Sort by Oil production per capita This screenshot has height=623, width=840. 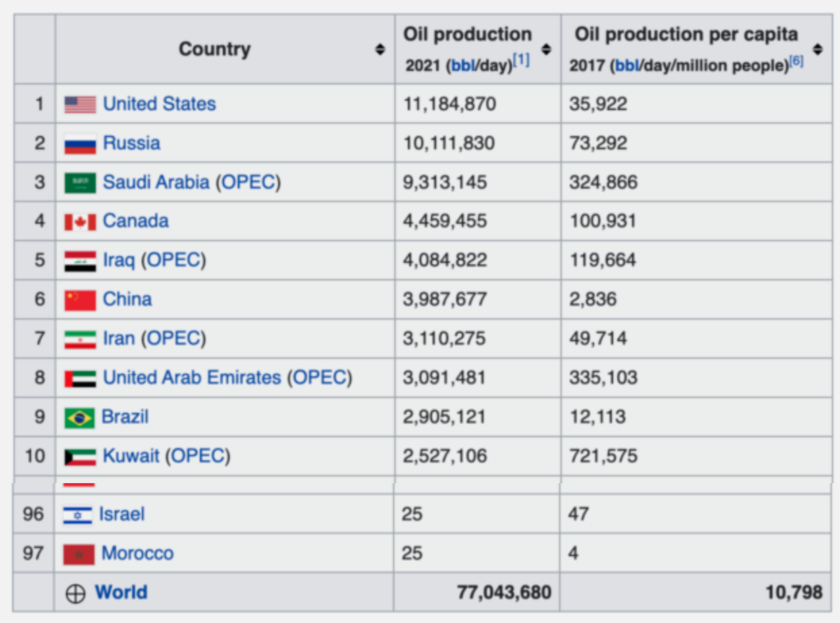[818, 49]
